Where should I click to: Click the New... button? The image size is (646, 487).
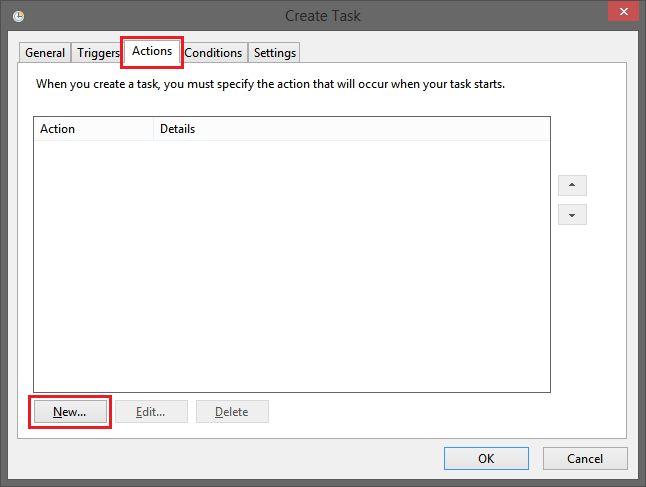click(70, 412)
